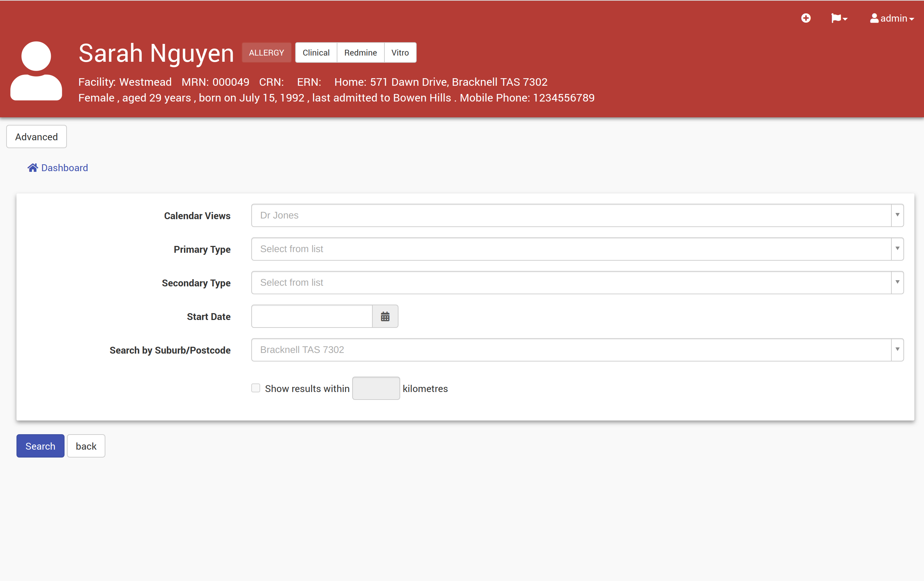The image size is (924, 581).
Task: Click the admin user icon
Action: point(874,18)
